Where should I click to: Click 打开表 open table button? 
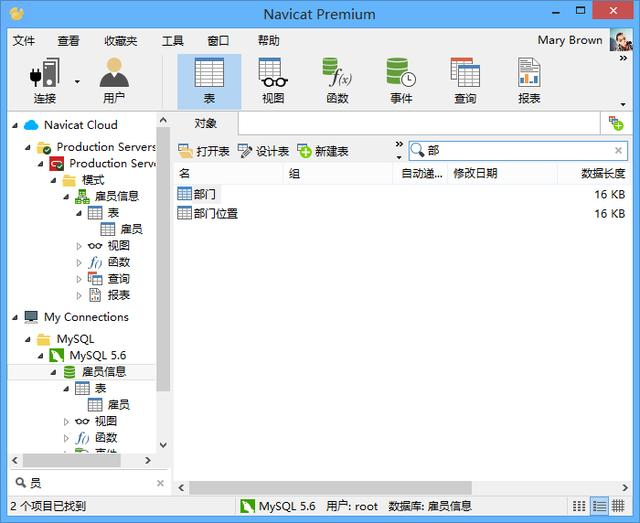[x=203, y=151]
